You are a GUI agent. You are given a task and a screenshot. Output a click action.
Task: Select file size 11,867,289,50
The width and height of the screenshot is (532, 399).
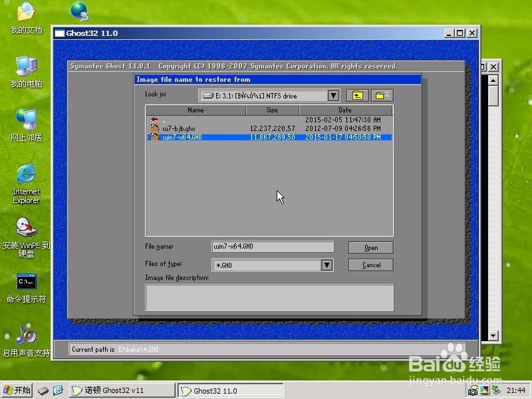[x=273, y=137]
